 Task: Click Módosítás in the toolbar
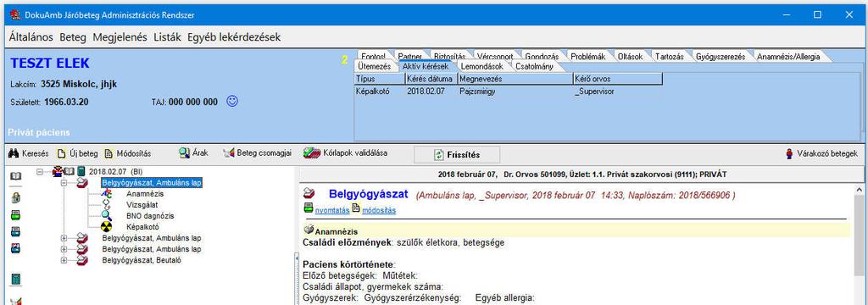pyautogui.click(x=127, y=153)
